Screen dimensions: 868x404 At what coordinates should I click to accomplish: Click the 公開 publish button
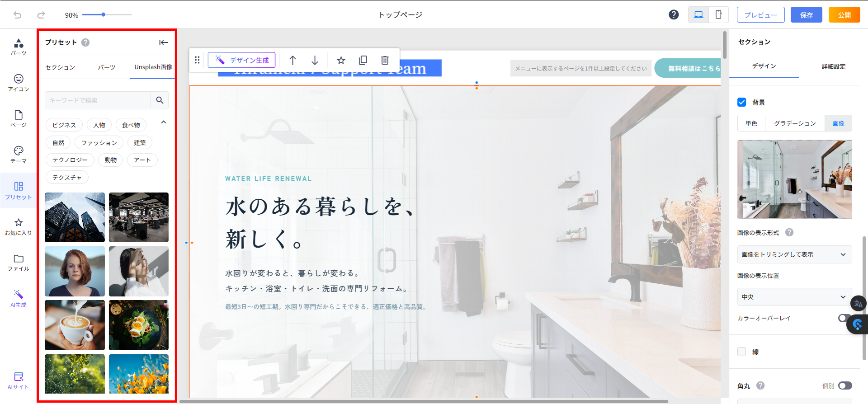[844, 15]
